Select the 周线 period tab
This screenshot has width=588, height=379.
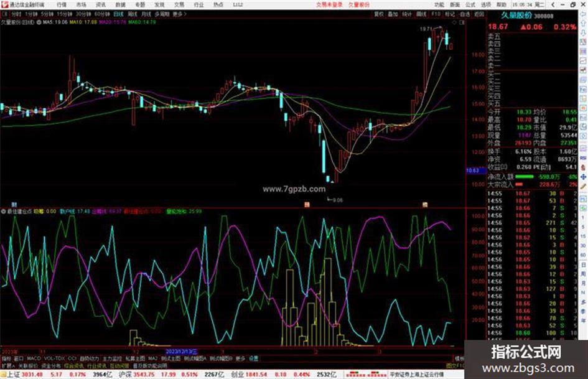[133, 14]
